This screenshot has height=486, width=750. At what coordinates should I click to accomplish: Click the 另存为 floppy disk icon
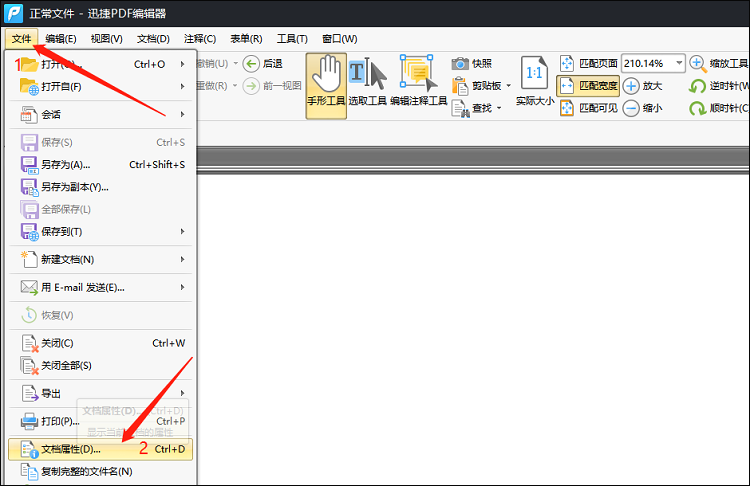(x=29, y=165)
